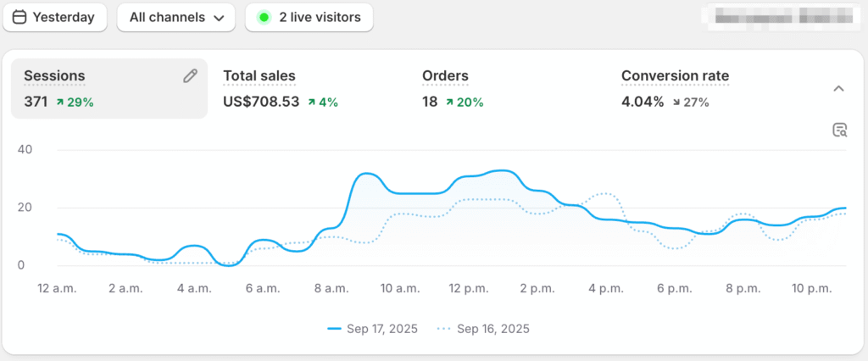The height and width of the screenshot is (361, 868).
Task: Click the green live visitors indicator dot
Action: coord(264,17)
